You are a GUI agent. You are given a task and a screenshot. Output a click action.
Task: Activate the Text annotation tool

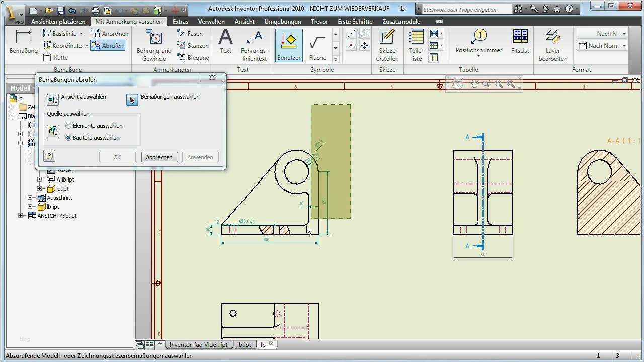225,42
